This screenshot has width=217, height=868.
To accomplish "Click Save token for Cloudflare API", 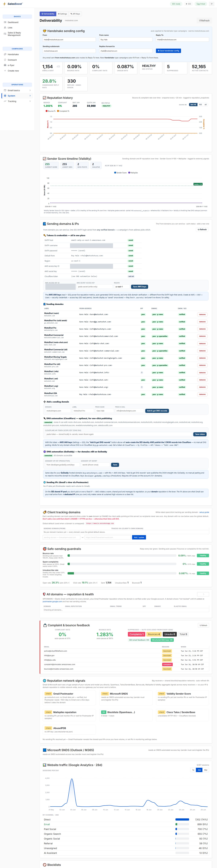I will tap(200, 434).
